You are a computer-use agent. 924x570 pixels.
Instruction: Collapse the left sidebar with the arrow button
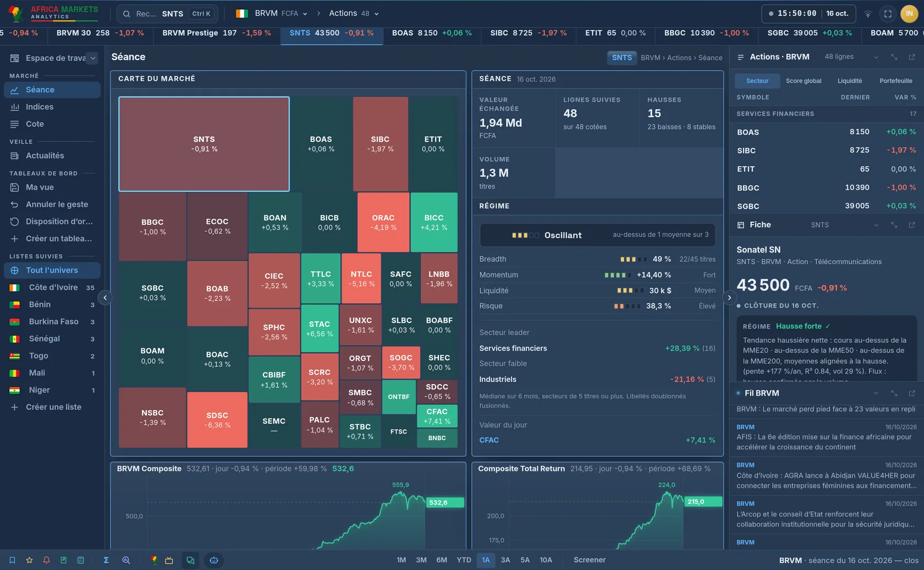pyautogui.click(x=105, y=298)
